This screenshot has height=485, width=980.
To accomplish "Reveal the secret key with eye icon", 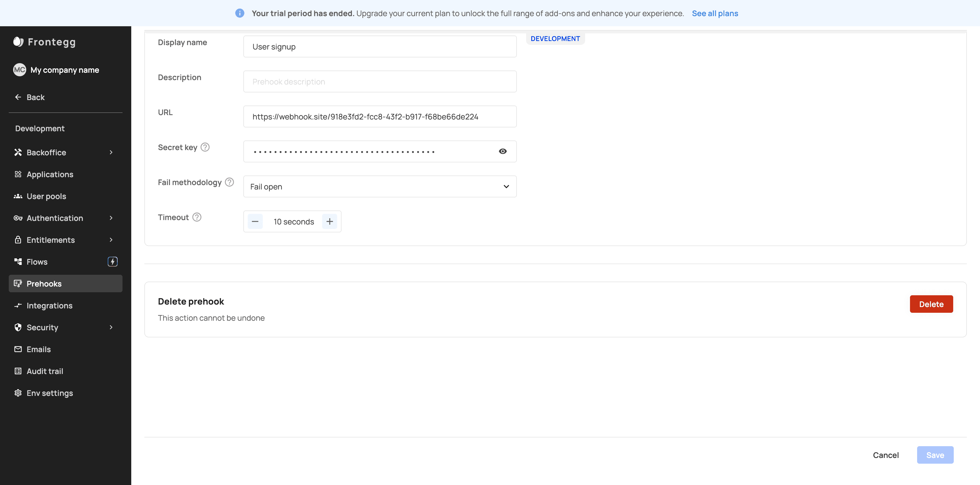I will 503,151.
